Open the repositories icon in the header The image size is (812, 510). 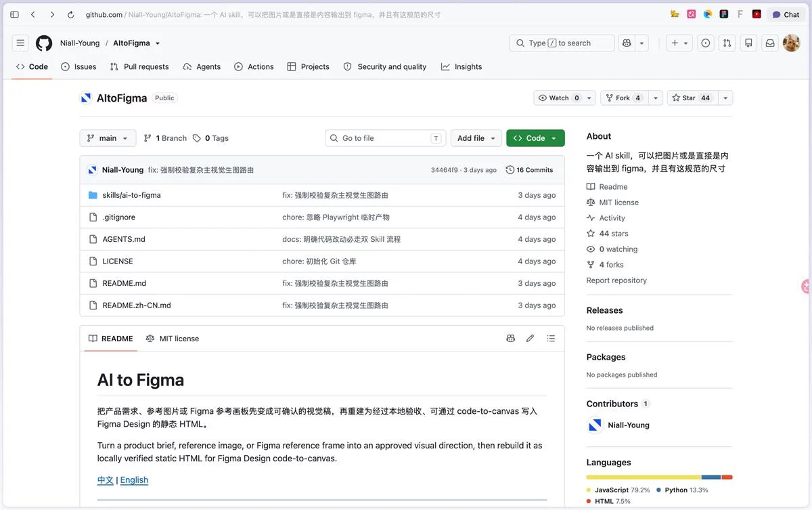pyautogui.click(x=748, y=43)
